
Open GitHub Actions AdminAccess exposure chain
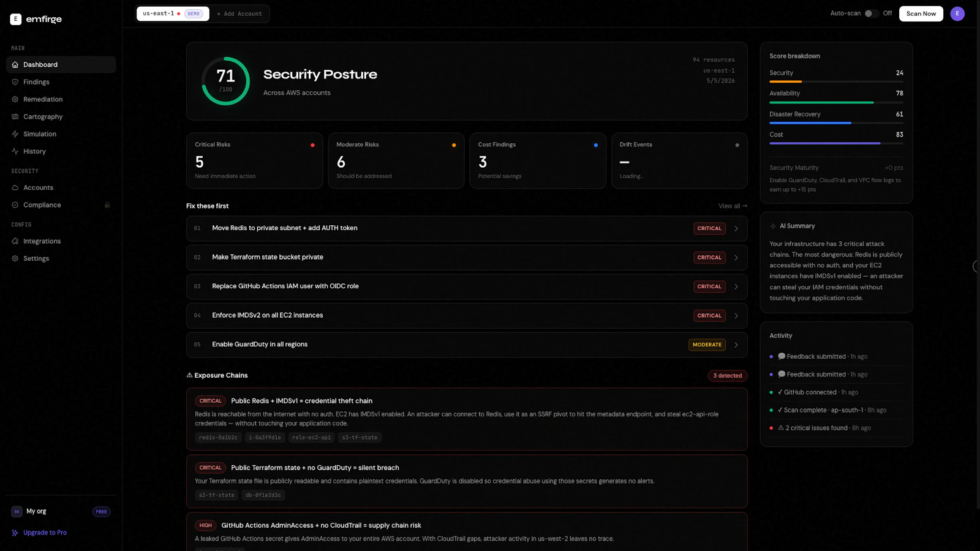(x=467, y=532)
